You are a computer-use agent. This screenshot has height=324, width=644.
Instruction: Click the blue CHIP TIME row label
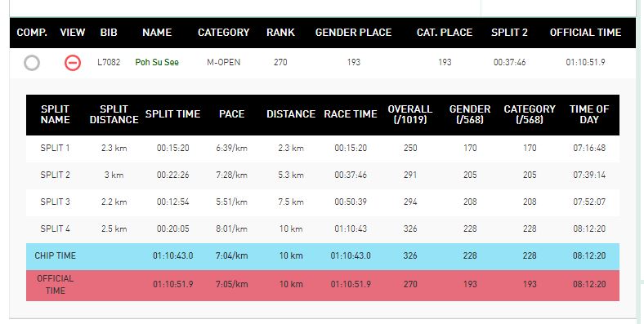click(x=55, y=255)
